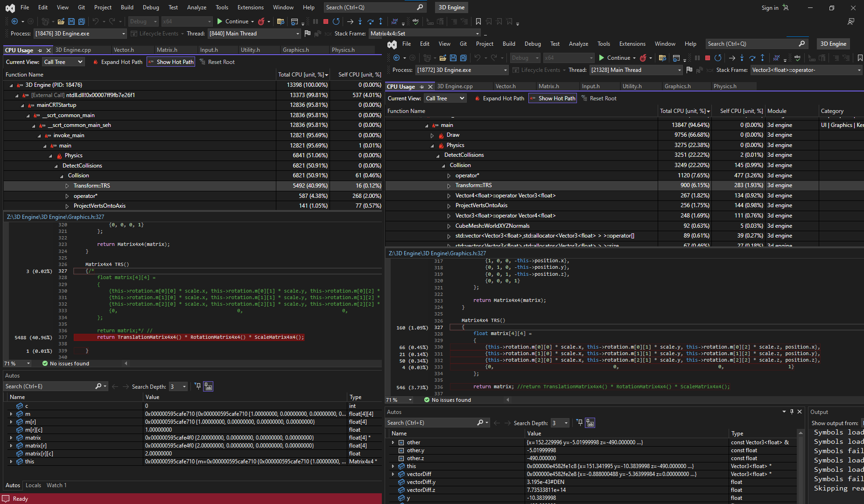Toggle bookmark icon in right window toolbar
864x504 pixels.
tap(860, 58)
